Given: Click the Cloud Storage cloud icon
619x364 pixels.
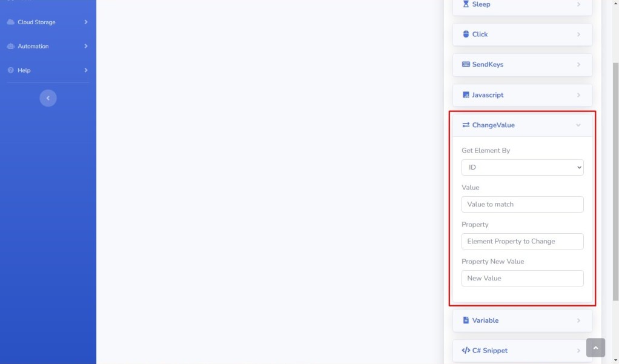Looking at the screenshot, I should pos(11,22).
